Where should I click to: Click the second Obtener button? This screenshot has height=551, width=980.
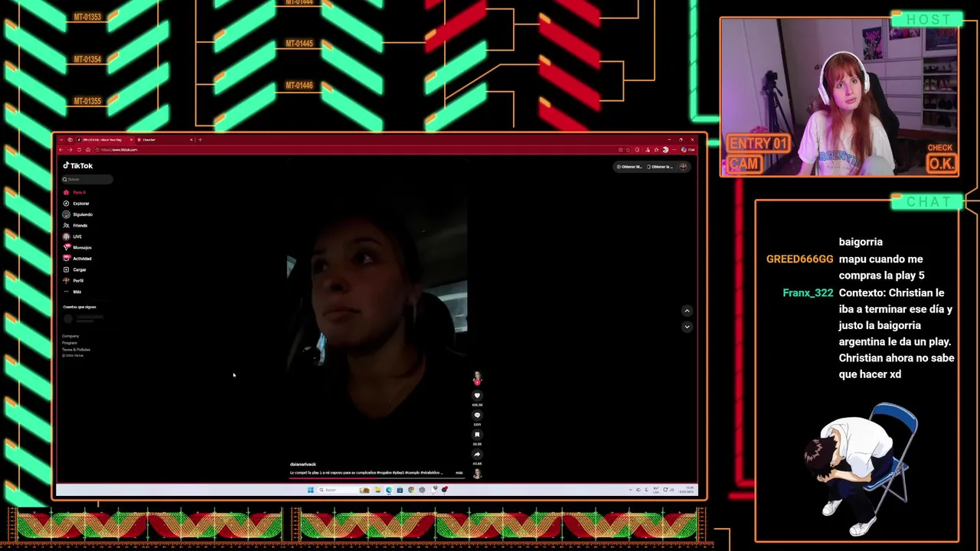pyautogui.click(x=660, y=167)
